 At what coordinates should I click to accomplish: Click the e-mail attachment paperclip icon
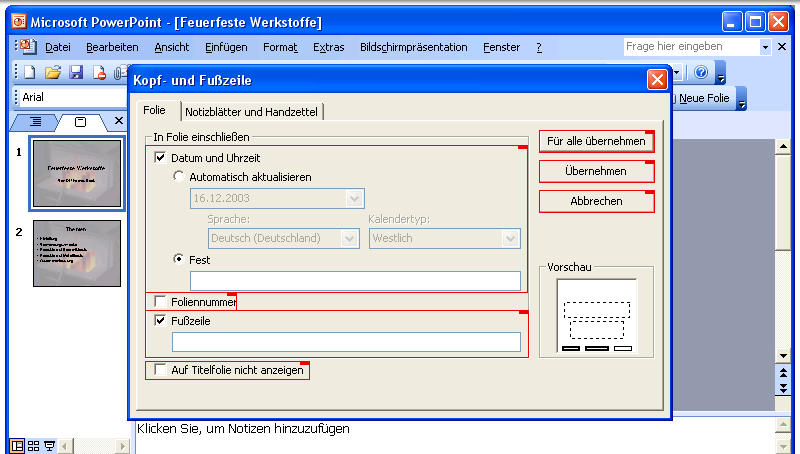121,73
